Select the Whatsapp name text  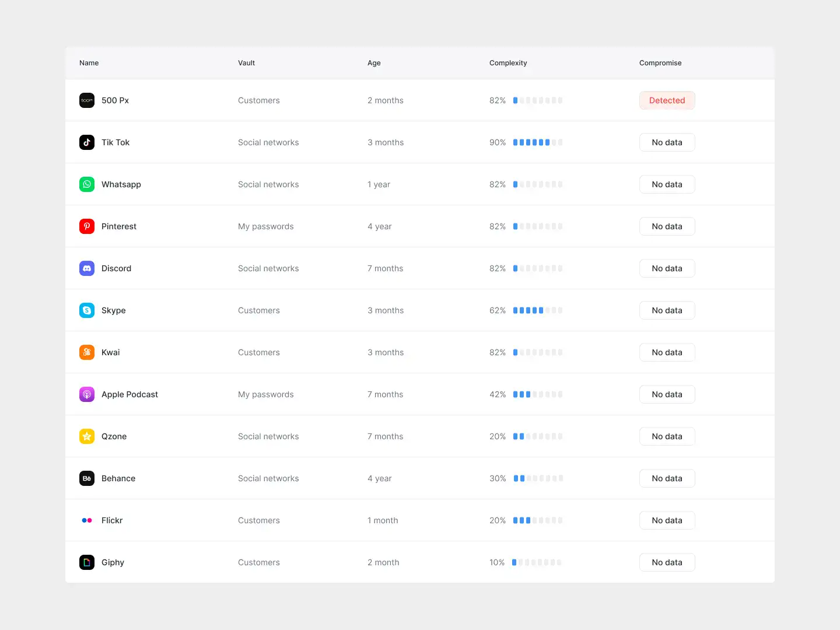[x=121, y=184]
